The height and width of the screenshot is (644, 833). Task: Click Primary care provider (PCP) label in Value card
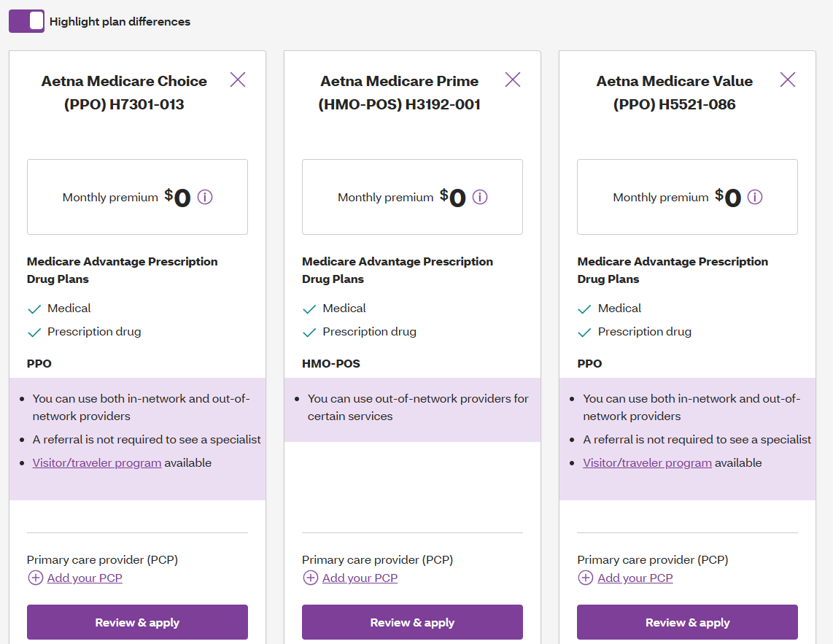click(x=653, y=559)
